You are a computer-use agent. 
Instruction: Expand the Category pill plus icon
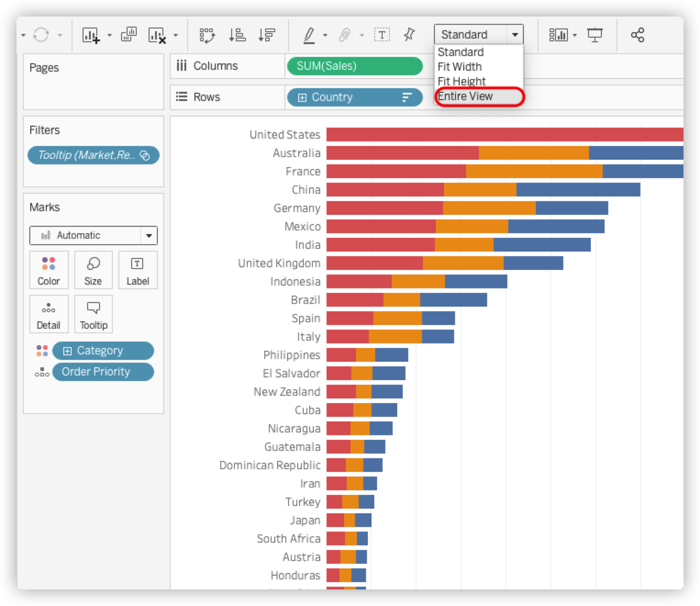pyautogui.click(x=67, y=351)
